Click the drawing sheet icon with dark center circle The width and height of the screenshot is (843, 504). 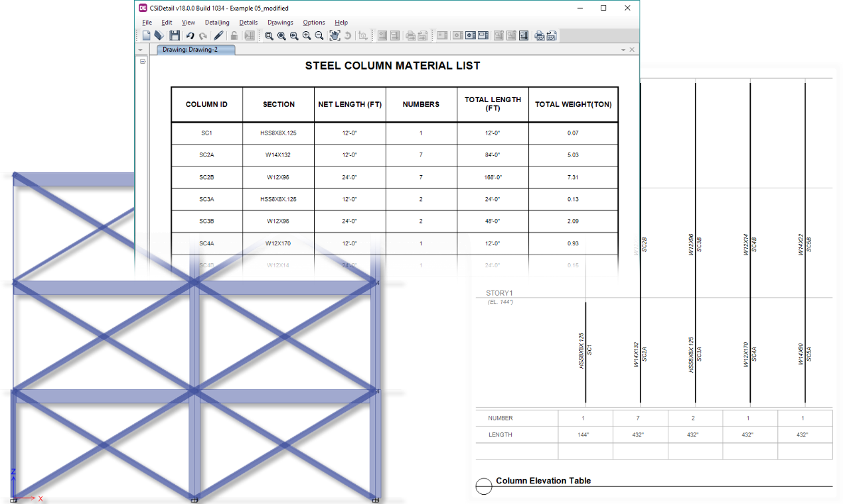tap(470, 36)
